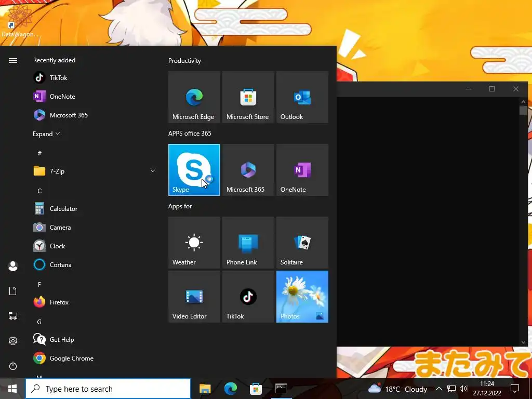532x399 pixels.
Task: Open Calculator from the app list
Action: click(94, 209)
